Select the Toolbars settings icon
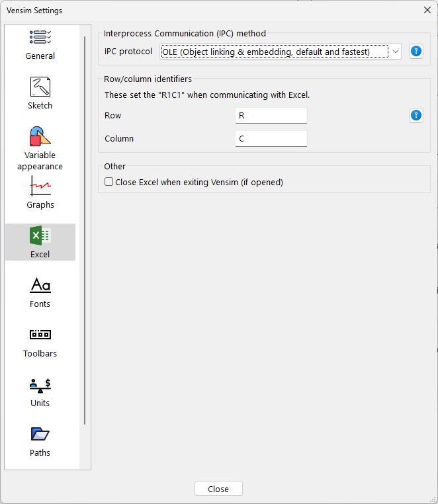Viewport: 438px width, 504px height. tap(40, 335)
